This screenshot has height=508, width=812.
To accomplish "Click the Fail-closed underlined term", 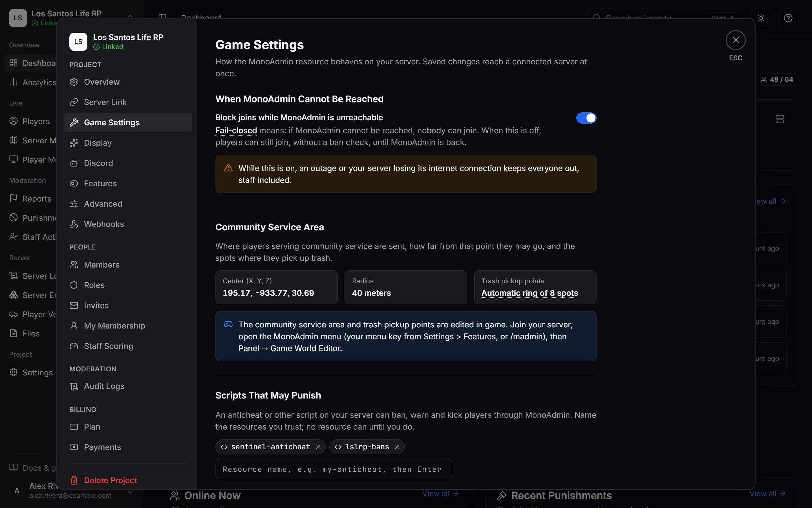I will (x=236, y=130).
